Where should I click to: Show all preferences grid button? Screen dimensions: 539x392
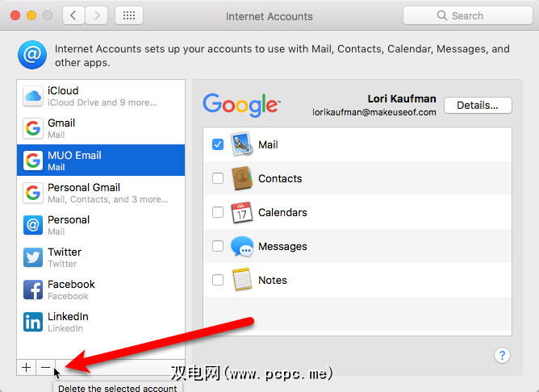click(x=129, y=15)
